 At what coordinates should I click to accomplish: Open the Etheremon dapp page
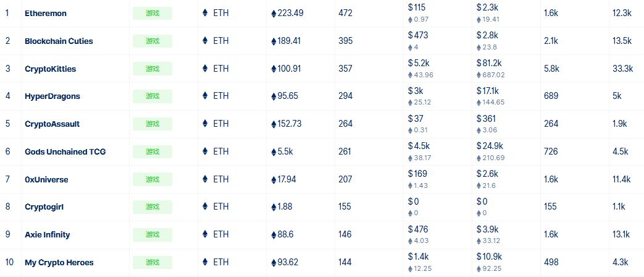coord(46,13)
